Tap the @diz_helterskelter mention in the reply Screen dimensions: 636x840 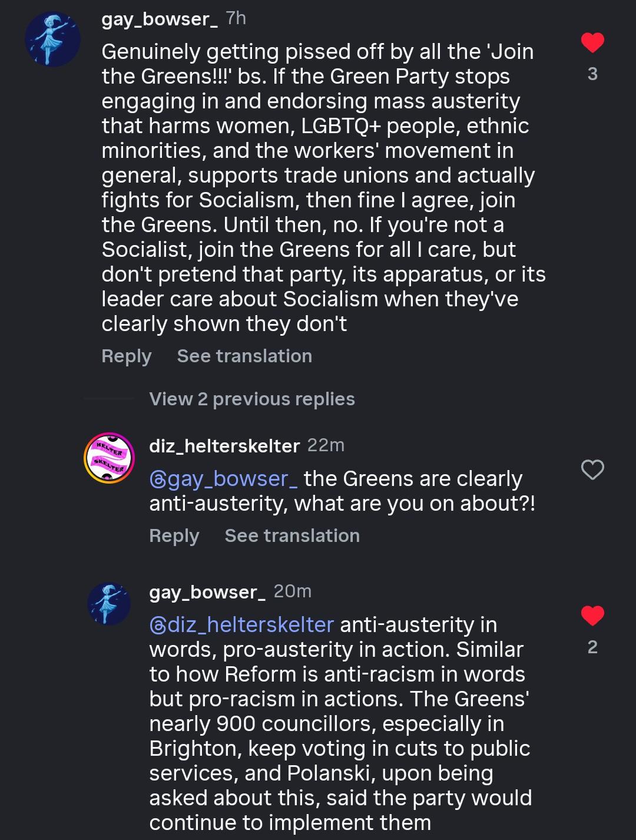241,624
